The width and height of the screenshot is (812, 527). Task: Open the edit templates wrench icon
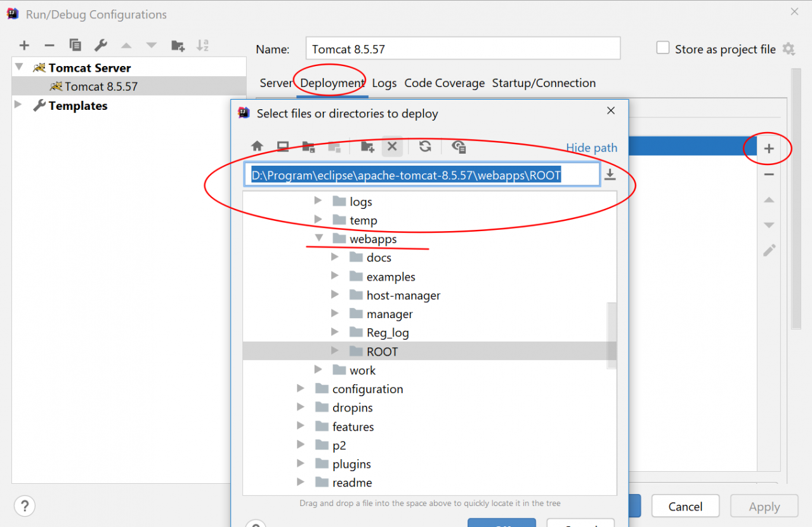pos(100,45)
